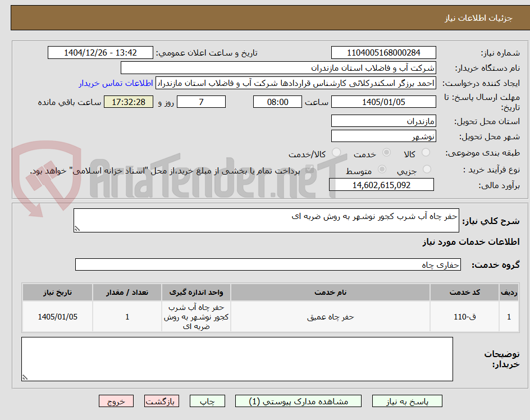This screenshot has height=420, width=530.
Task: Toggle the اسناد خزانه اسلامی payment checkbox
Action: tap(309, 170)
